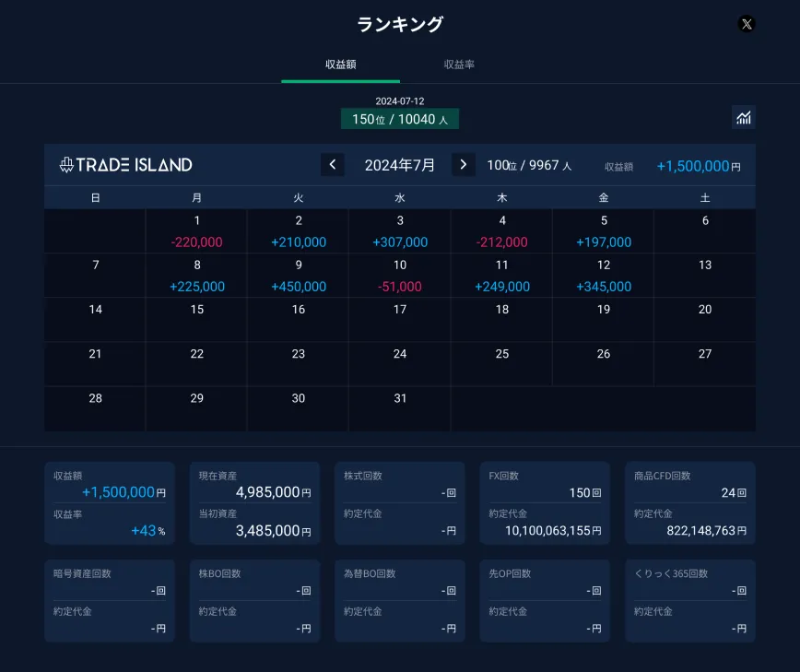Go to next month arrow
The image size is (800, 672).
click(x=464, y=165)
